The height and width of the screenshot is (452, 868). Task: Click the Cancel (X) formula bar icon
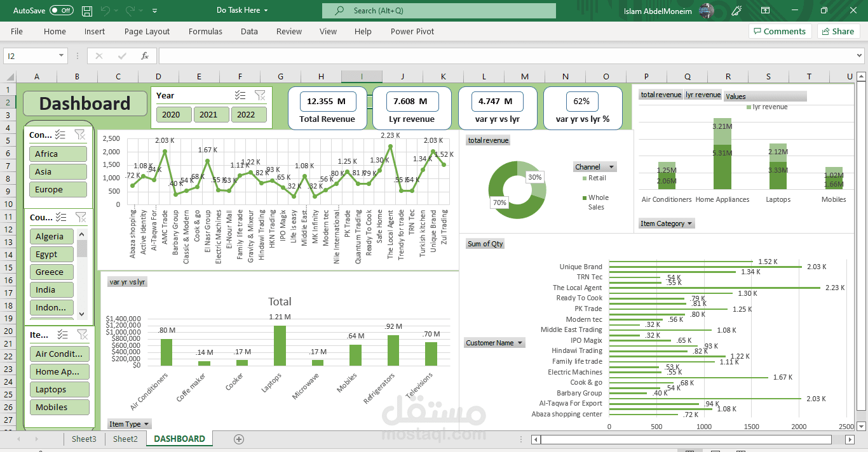[98, 56]
